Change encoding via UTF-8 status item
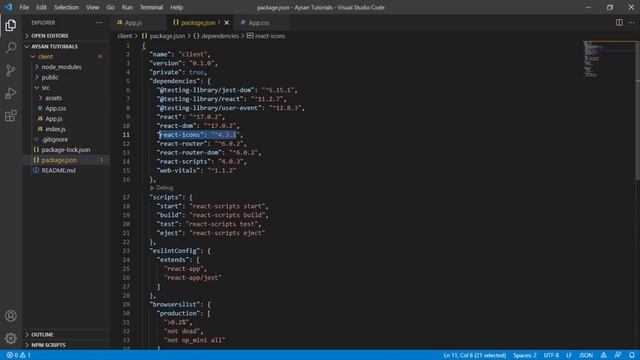 (551, 355)
